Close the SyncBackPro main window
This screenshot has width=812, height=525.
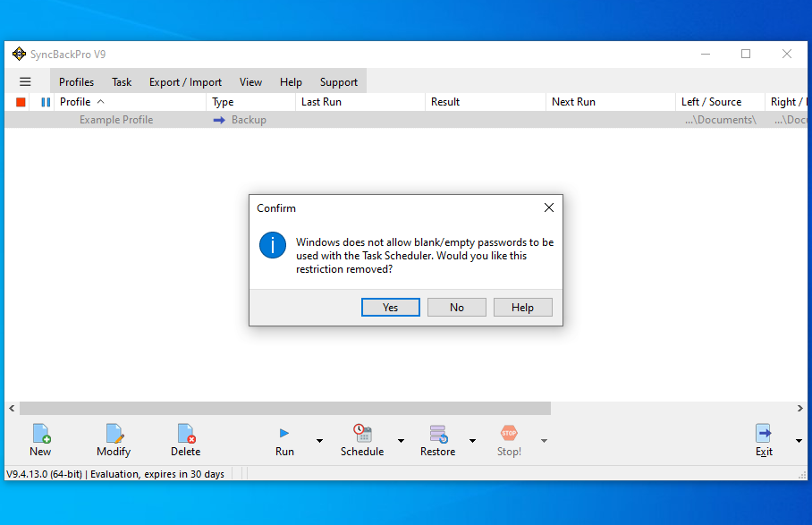pos(787,54)
